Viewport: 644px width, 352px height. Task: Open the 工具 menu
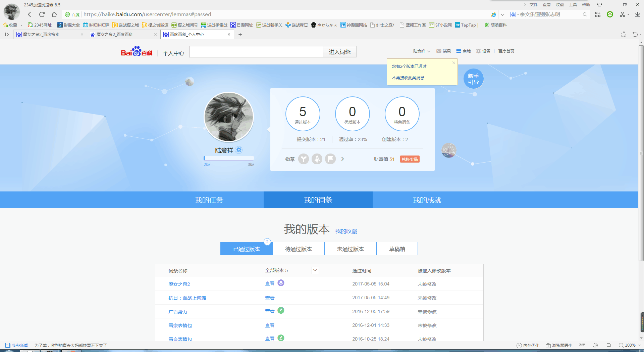(x=573, y=5)
